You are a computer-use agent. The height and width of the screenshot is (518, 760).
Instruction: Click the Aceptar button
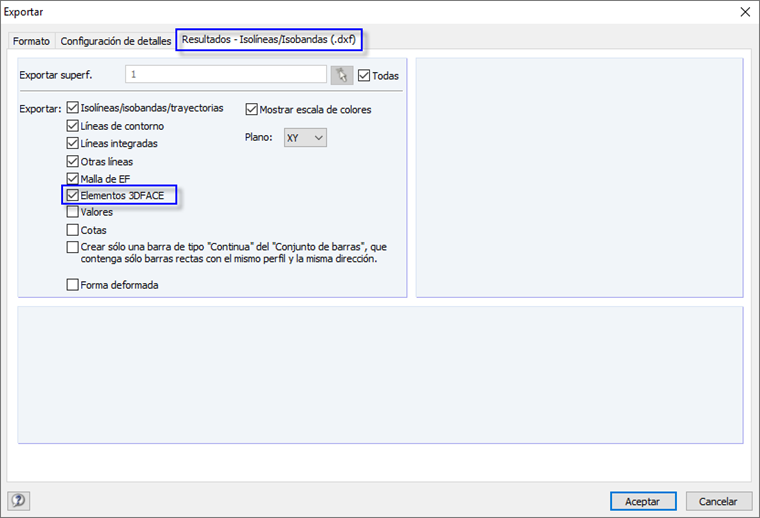tap(643, 501)
